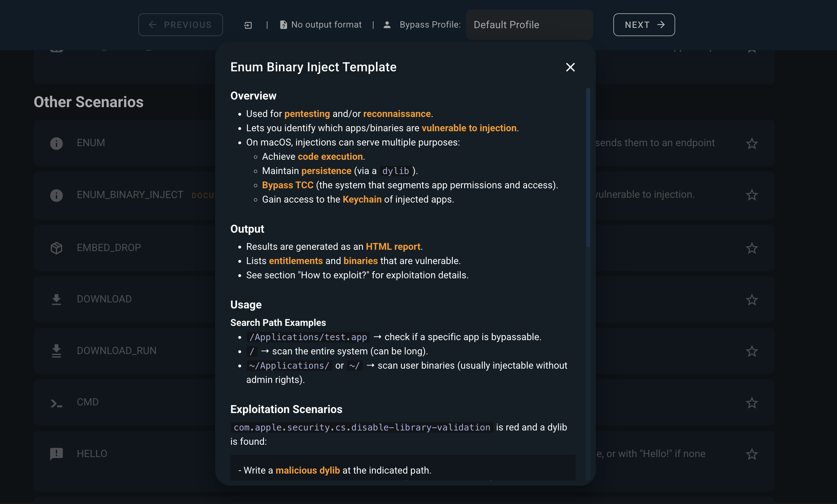Viewport: 837px width, 504px height.
Task: Click the ENUM_BINARY_INJECT info icon
Action: [x=56, y=195]
